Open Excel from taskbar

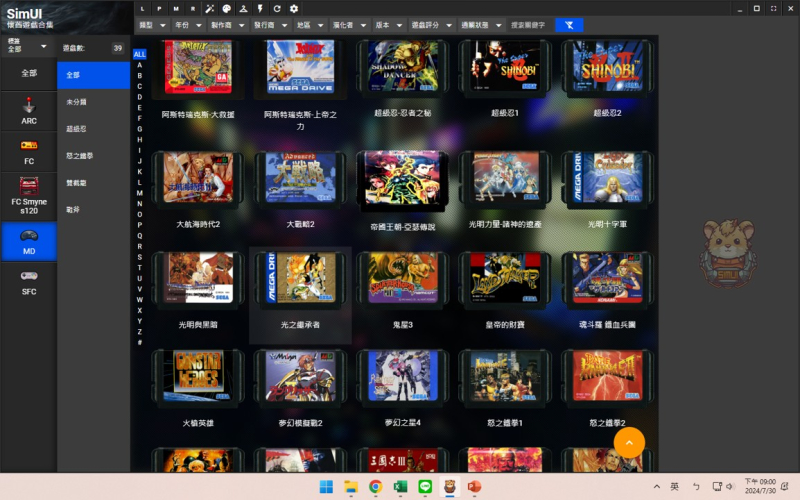(x=400, y=487)
